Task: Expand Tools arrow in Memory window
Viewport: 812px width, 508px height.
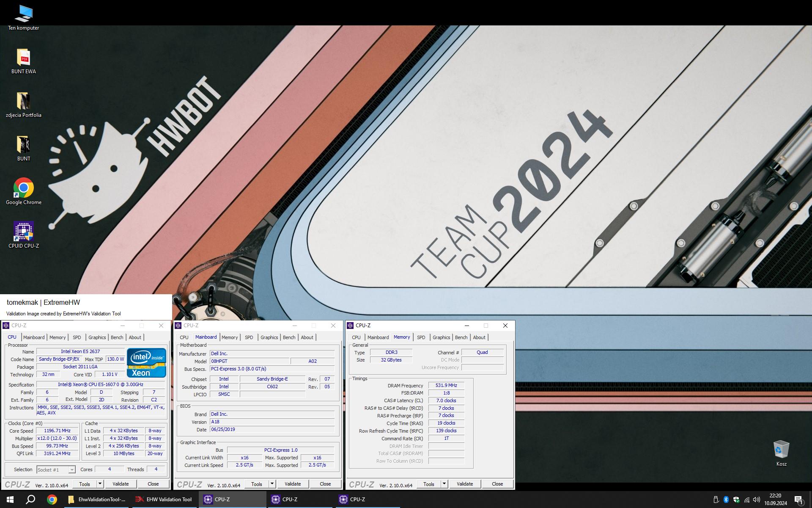Action: 444,484
